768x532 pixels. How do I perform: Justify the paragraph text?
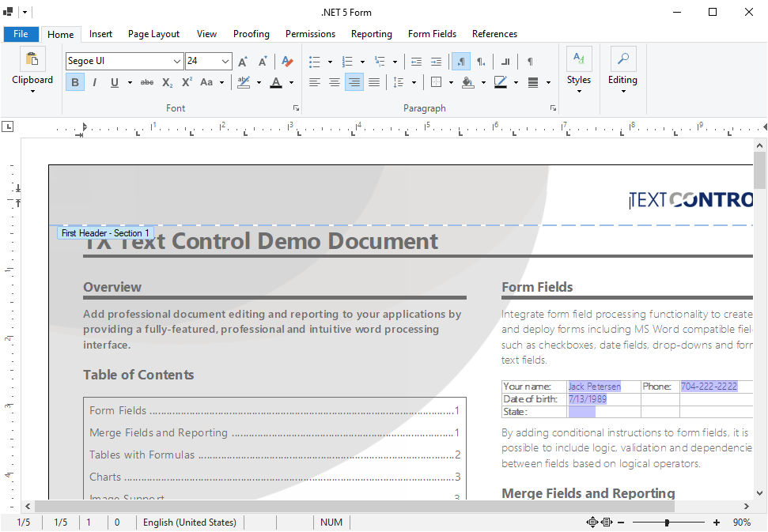[374, 82]
